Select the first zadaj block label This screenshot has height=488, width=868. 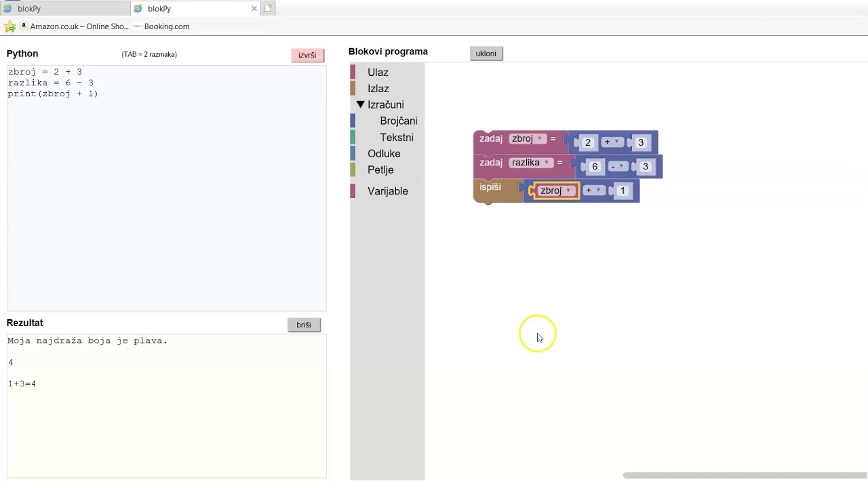(x=491, y=139)
